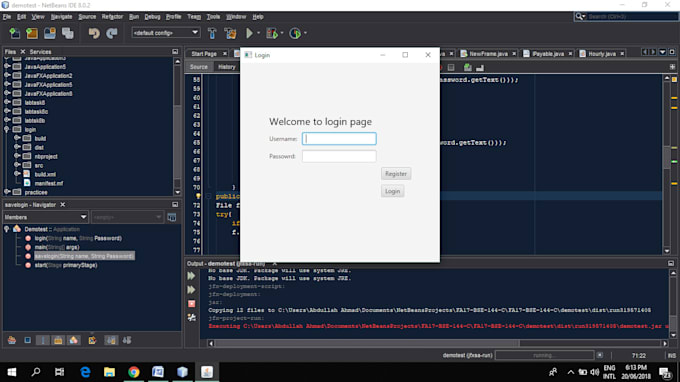Image resolution: width=680 pixels, height=382 pixels.
Task: Switch to the Services tab
Action: [x=40, y=52]
